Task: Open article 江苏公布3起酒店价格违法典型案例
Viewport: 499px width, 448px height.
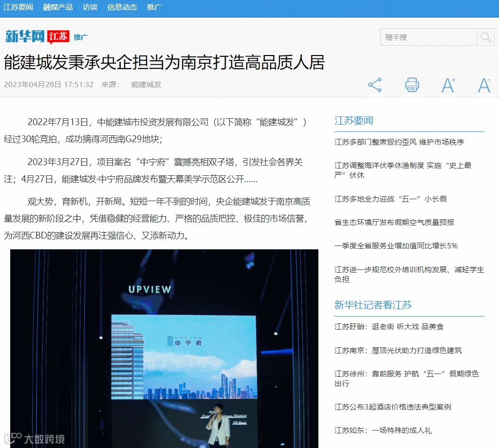Action: click(393, 407)
